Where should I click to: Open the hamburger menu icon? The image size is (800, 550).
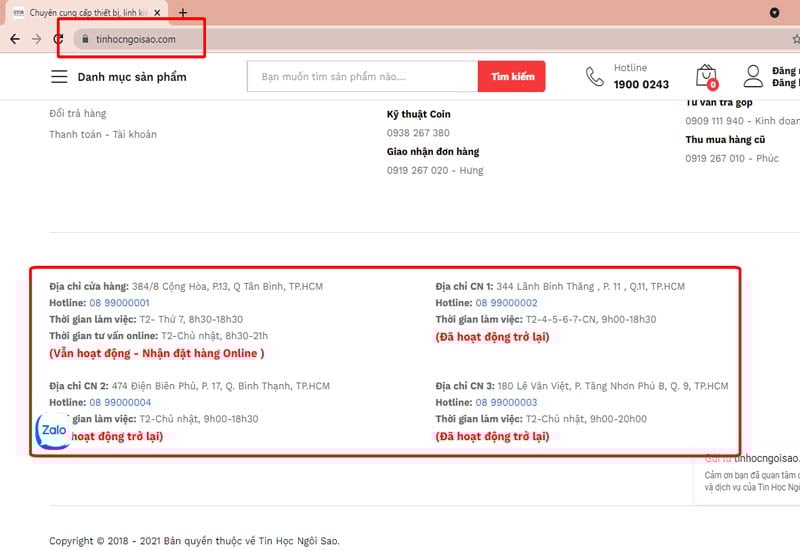coord(59,77)
